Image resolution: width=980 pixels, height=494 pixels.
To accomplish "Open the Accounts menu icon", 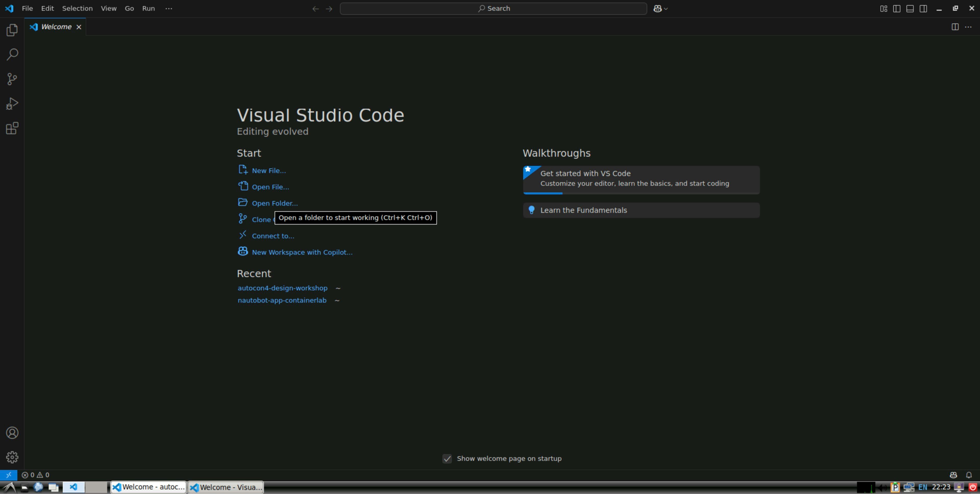I will (12, 433).
